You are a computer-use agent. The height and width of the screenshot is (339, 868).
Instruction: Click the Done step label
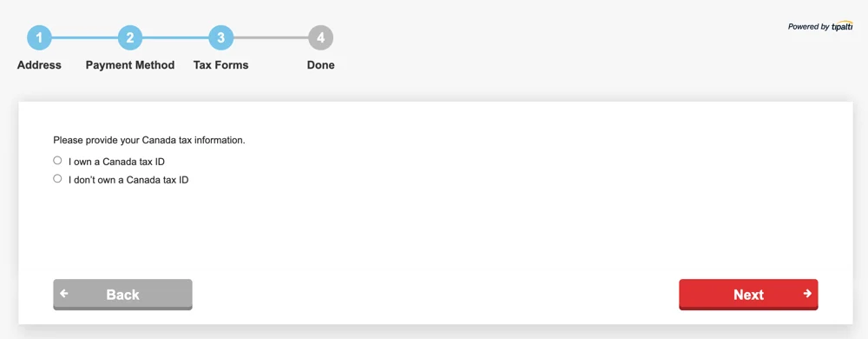320,65
